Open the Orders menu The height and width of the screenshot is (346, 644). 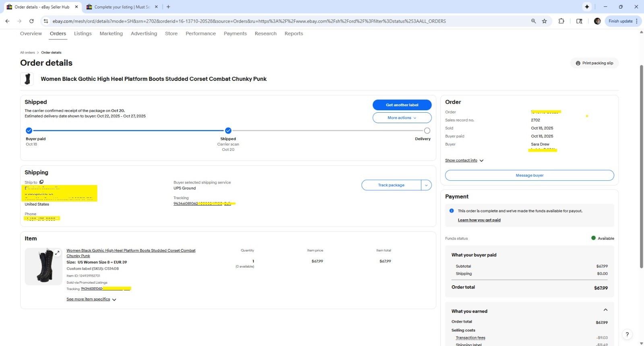click(58, 34)
